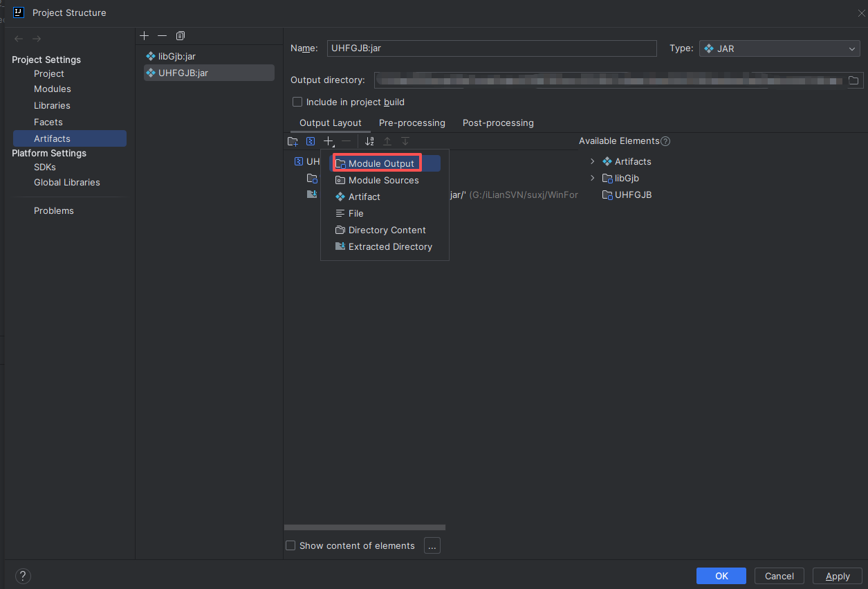Switch to the Pre-processing tab
The width and height of the screenshot is (868, 589).
(x=412, y=123)
